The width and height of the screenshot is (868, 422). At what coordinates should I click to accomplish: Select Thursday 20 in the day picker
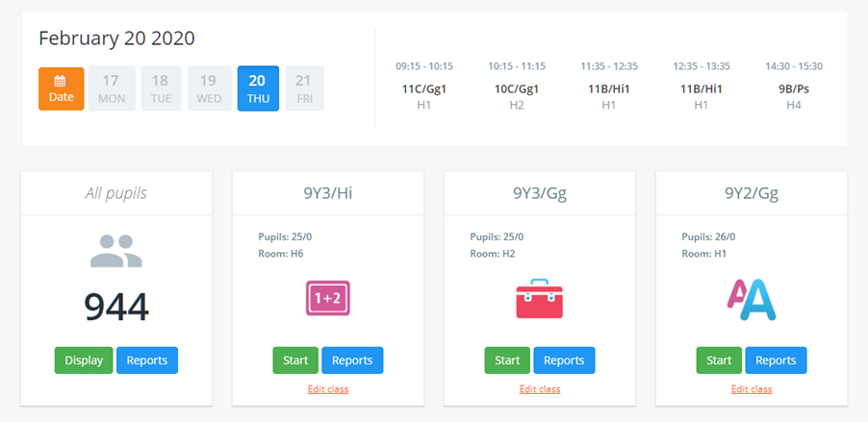[x=258, y=88]
